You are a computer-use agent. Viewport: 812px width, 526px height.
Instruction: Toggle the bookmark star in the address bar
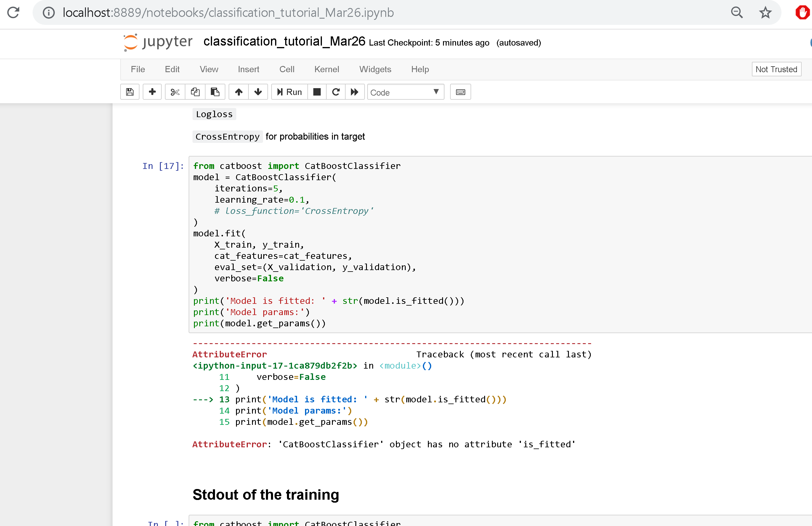(765, 13)
